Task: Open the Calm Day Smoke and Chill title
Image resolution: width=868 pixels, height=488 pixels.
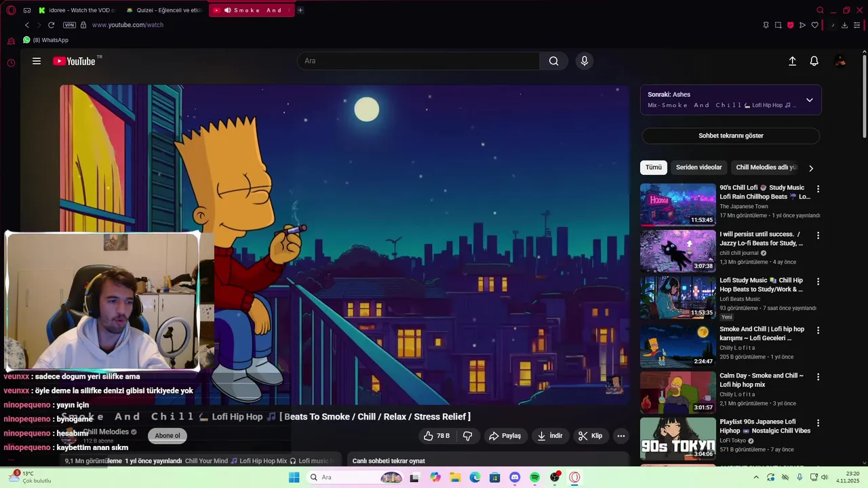Action: [762, 380]
